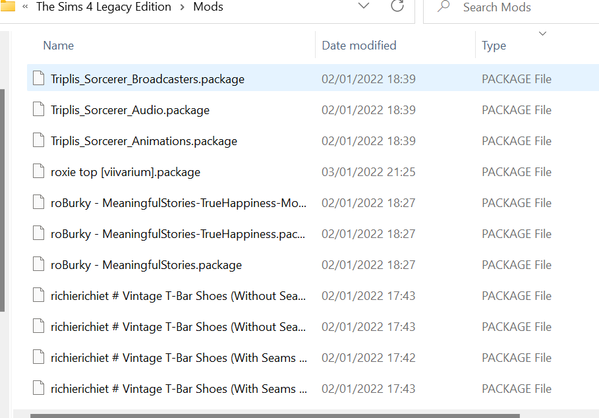Expand the chevron after The Sims 4 Legacy Edition

pyautogui.click(x=182, y=7)
